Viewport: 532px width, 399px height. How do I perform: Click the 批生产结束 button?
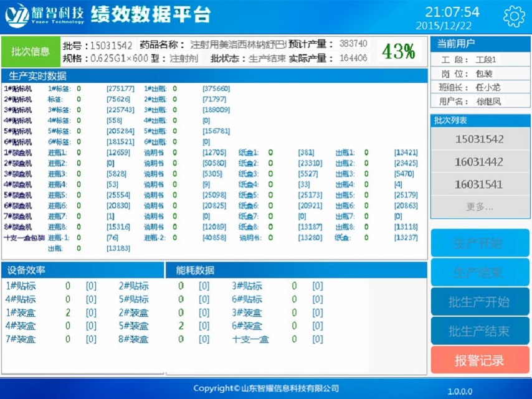point(479,331)
